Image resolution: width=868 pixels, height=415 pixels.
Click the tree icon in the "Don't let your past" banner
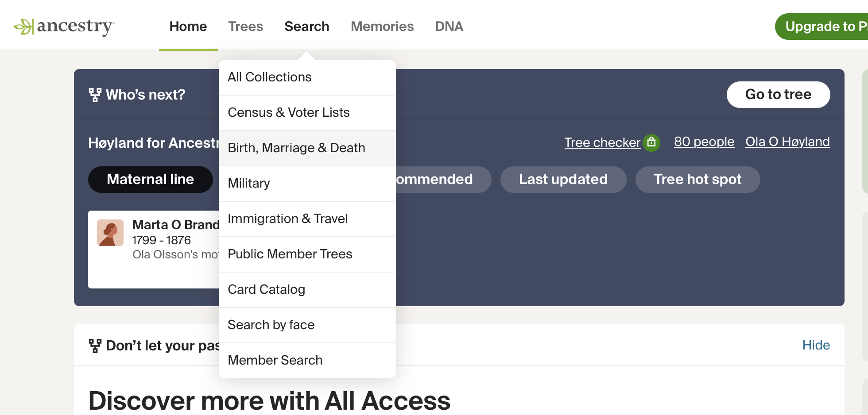pos(95,345)
